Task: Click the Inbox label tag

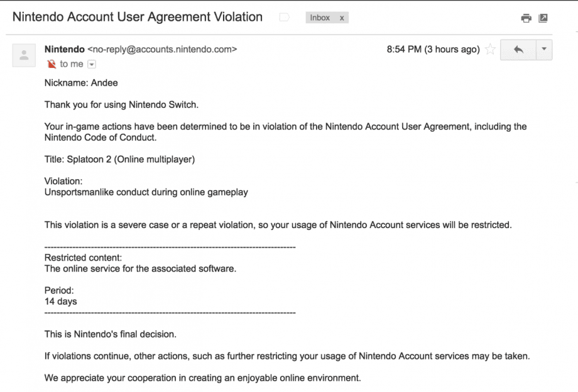Action: [x=320, y=18]
